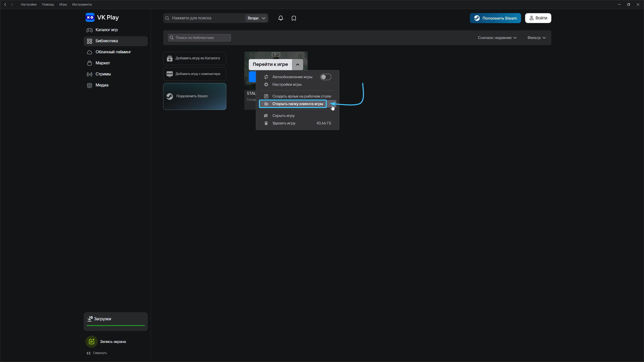Expand the Фильтр dropdown
This screenshot has height=362, width=644.
[536, 38]
